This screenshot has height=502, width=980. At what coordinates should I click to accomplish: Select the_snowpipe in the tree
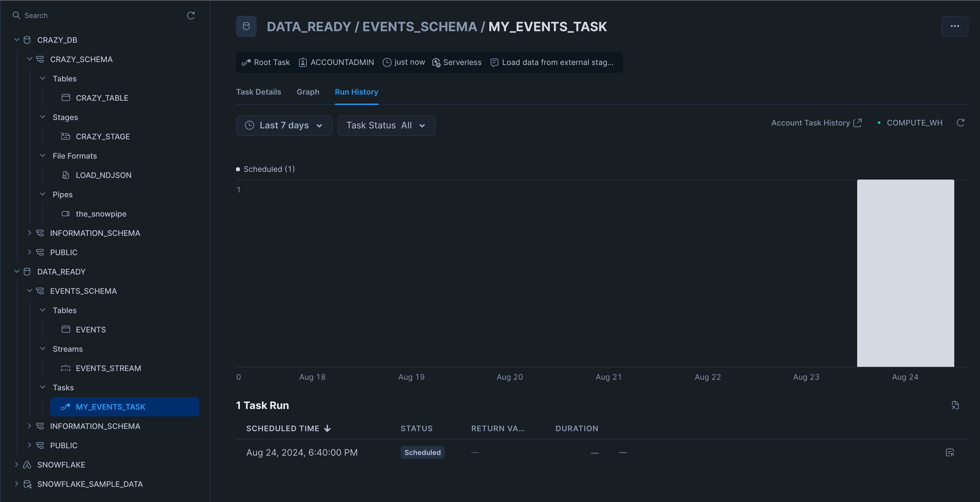(x=101, y=214)
